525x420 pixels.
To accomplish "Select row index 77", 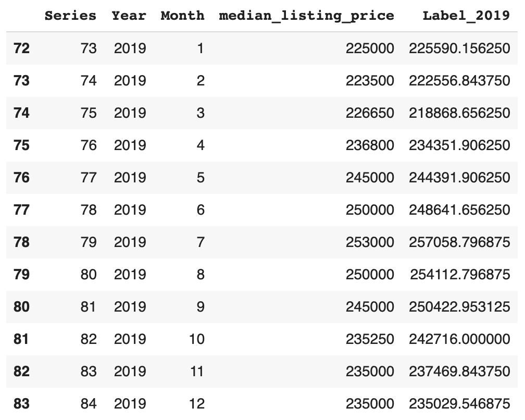I will 21,210.
